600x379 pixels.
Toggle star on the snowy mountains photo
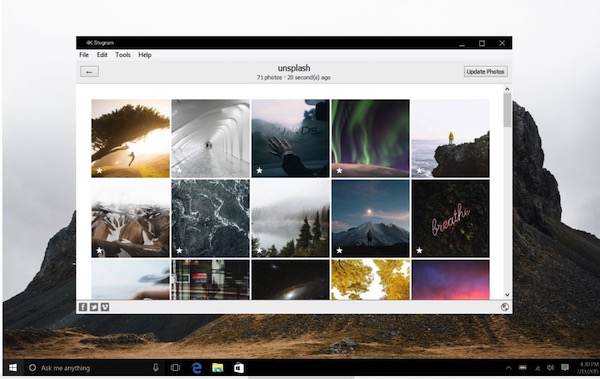[99, 251]
